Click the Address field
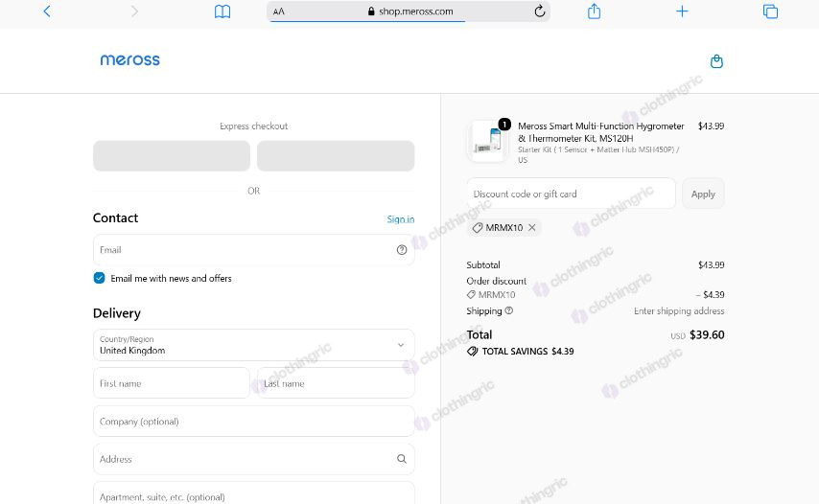819x504 pixels. coord(254,459)
